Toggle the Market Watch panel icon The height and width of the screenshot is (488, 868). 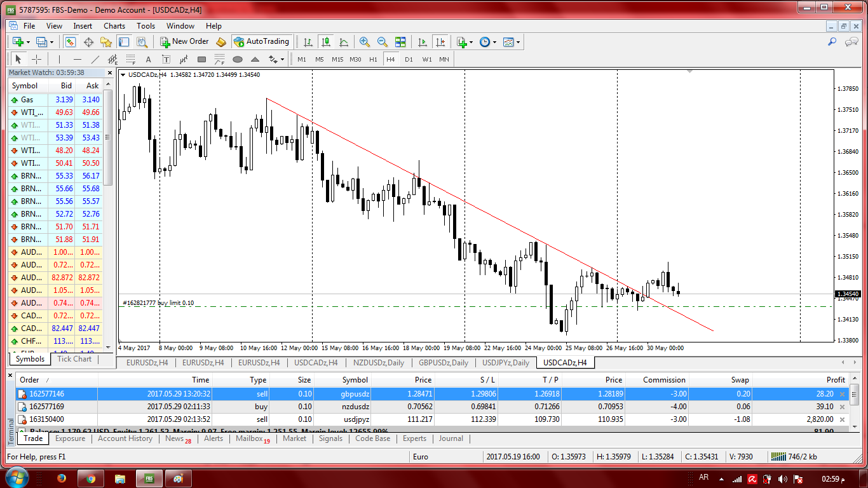[71, 42]
